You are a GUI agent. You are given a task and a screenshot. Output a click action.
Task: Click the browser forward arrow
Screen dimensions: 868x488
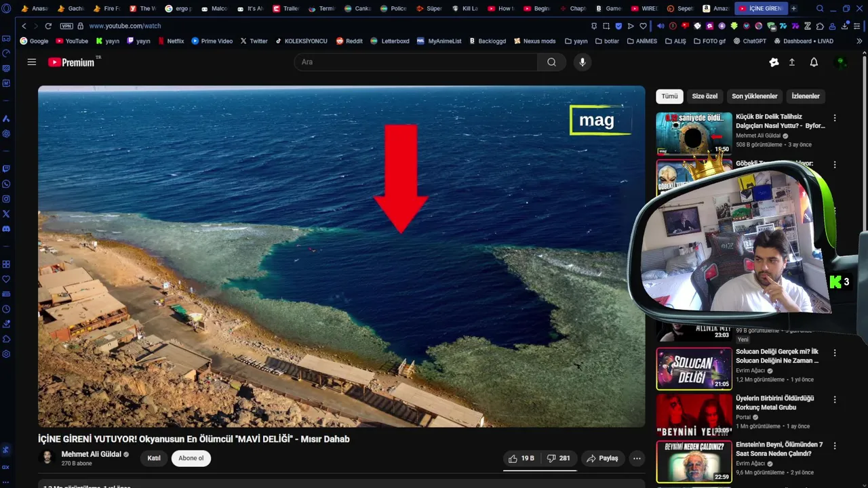[35, 26]
